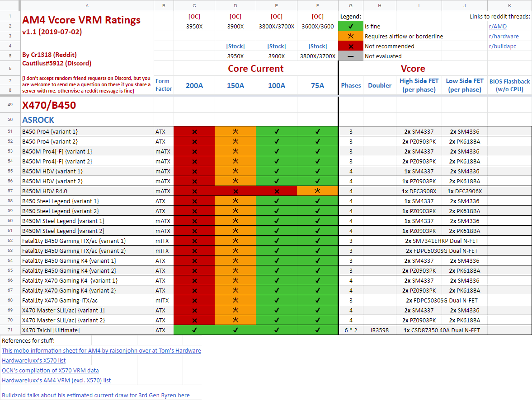Click the 'B450 Pro4 {variant 1}' cell
The width and height of the screenshot is (532, 400).
click(87, 131)
